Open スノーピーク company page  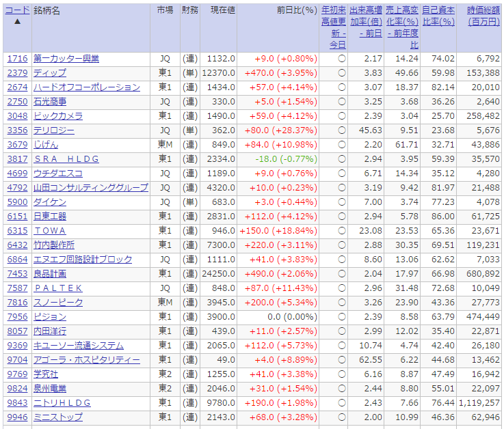point(58,302)
